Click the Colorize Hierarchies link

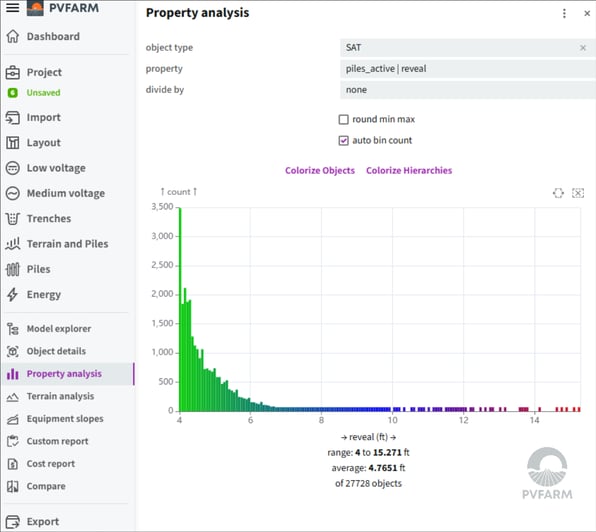(x=409, y=171)
